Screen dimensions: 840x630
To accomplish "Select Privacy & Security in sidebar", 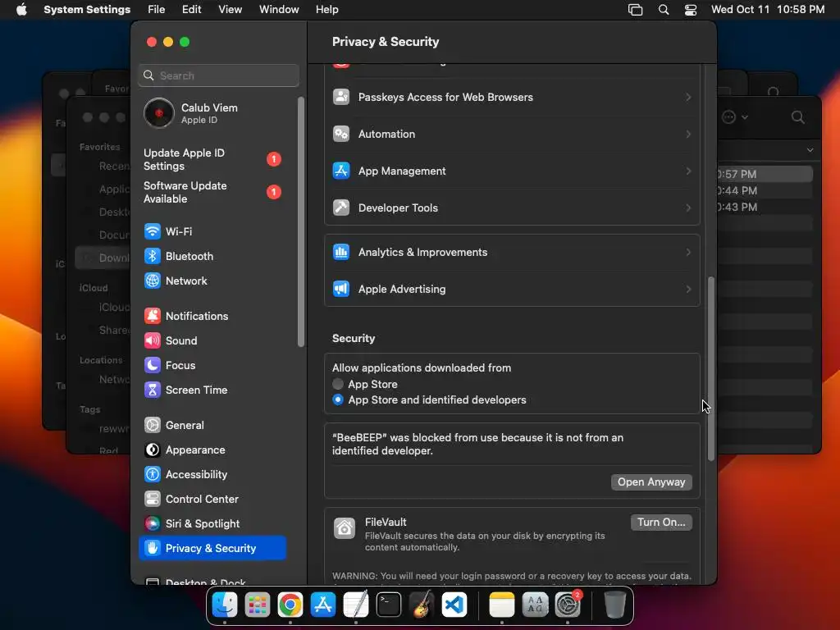I will click(213, 548).
